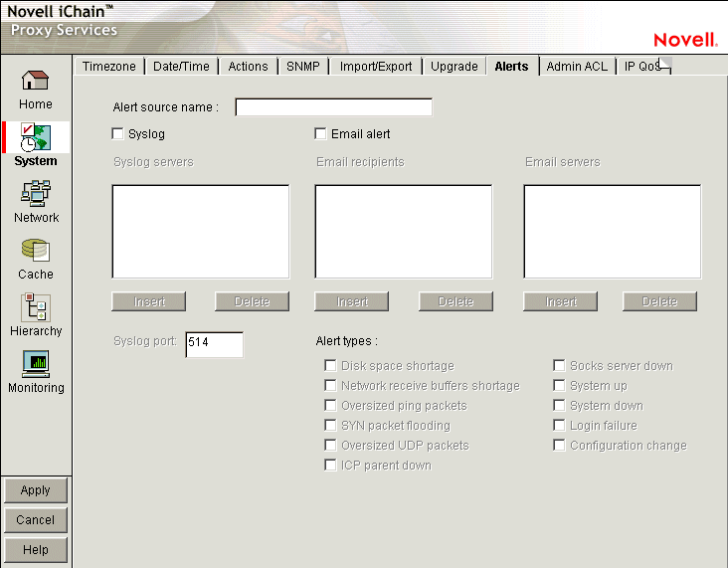Open the IP QoS tab
The height and width of the screenshot is (568, 728).
pos(641,67)
